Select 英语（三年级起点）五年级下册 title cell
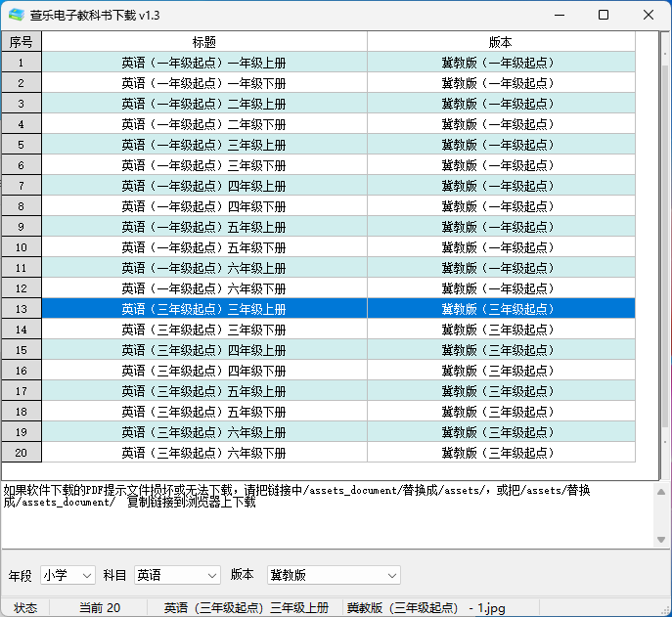 pyautogui.click(x=204, y=412)
